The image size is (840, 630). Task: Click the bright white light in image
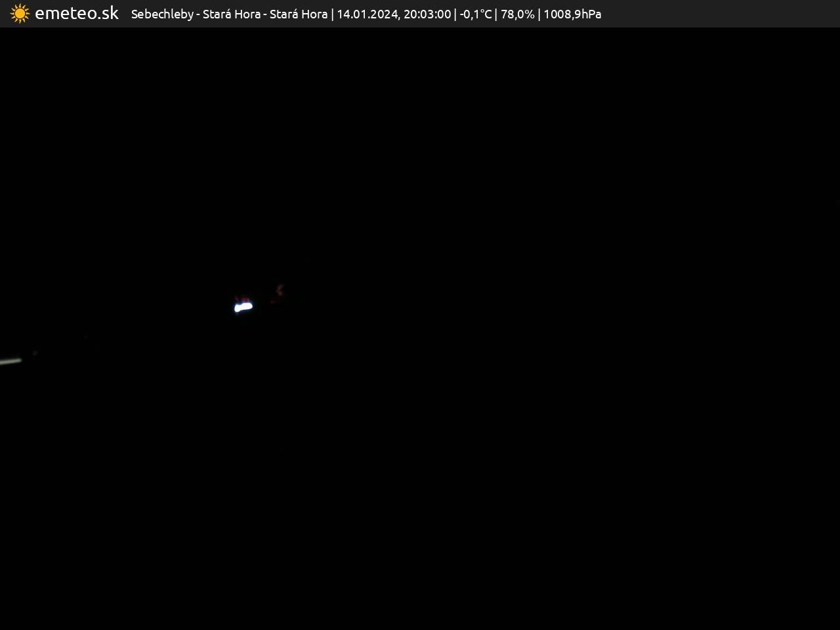click(x=243, y=306)
